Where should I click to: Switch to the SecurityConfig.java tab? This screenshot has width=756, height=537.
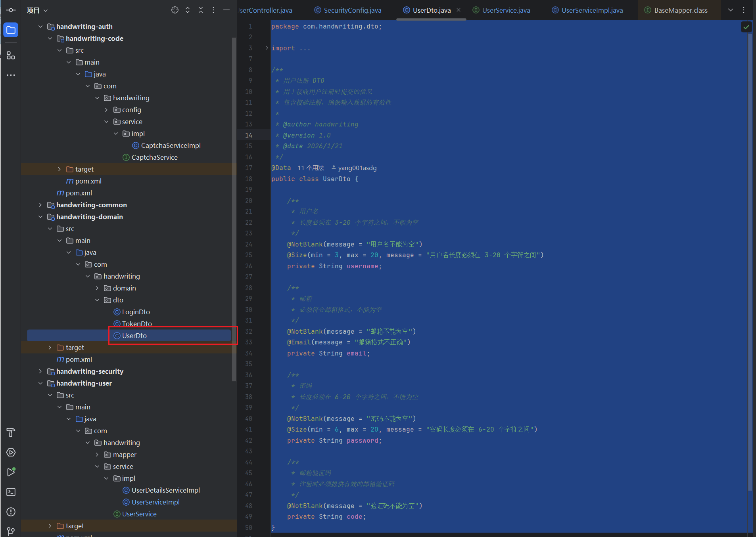(352, 10)
